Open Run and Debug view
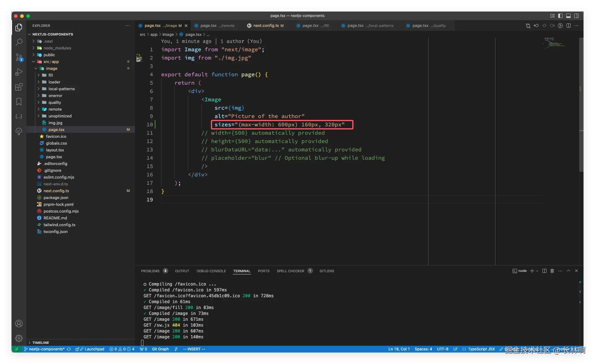This screenshot has height=364, width=595. pos(19,72)
